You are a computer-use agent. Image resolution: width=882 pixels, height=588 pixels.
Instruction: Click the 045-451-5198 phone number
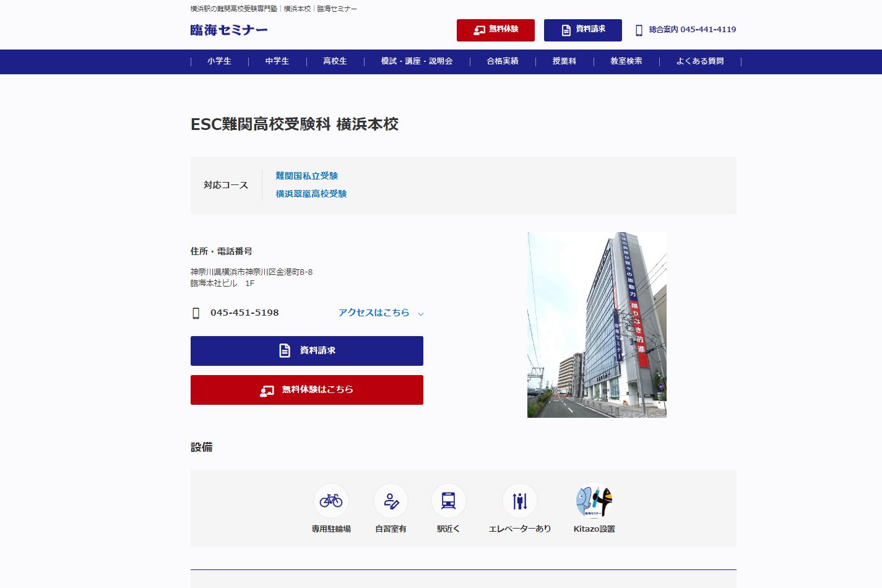tap(244, 313)
